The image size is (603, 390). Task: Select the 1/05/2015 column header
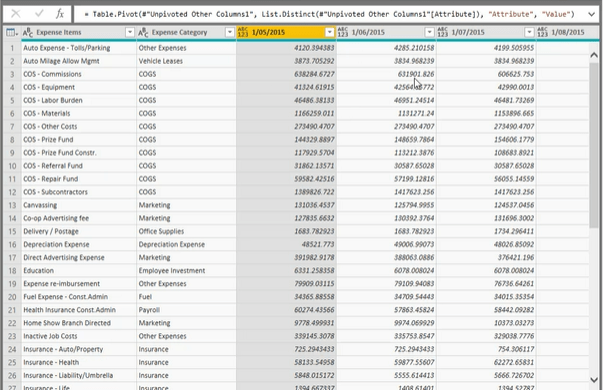click(287, 33)
